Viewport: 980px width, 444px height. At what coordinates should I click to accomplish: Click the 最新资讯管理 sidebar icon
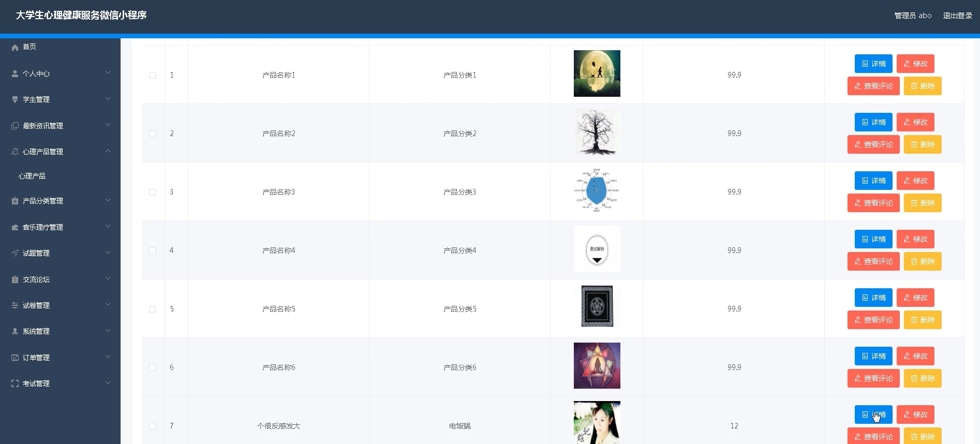pos(15,126)
